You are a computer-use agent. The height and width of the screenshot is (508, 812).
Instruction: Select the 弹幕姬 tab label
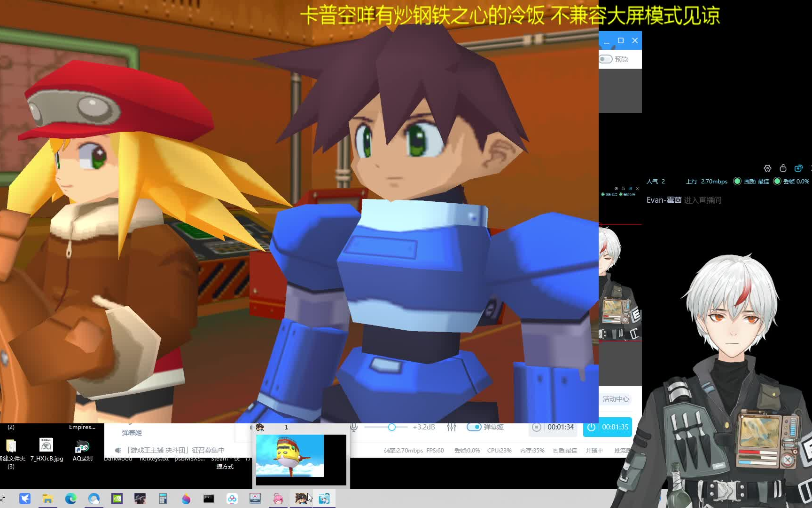(x=132, y=433)
